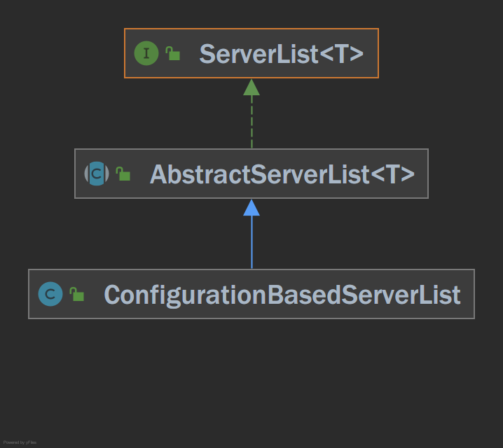This screenshot has height=448, width=503.
Task: Click the <T> generic parameter in AbstractServerList label
Action: click(392, 174)
